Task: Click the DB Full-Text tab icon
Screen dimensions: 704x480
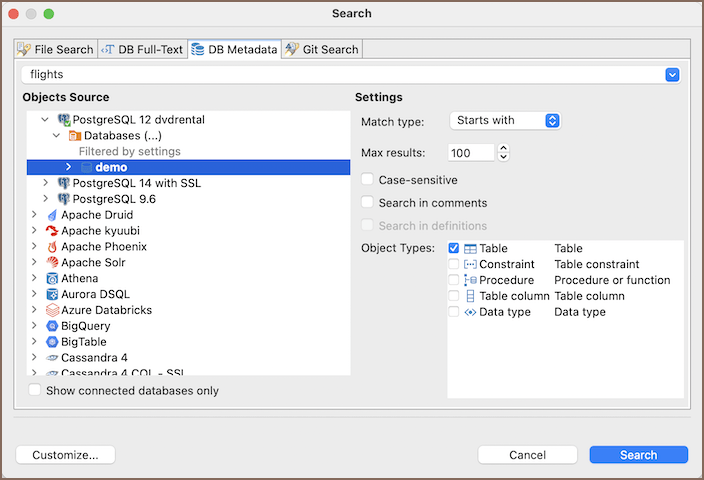Action: coord(108,49)
